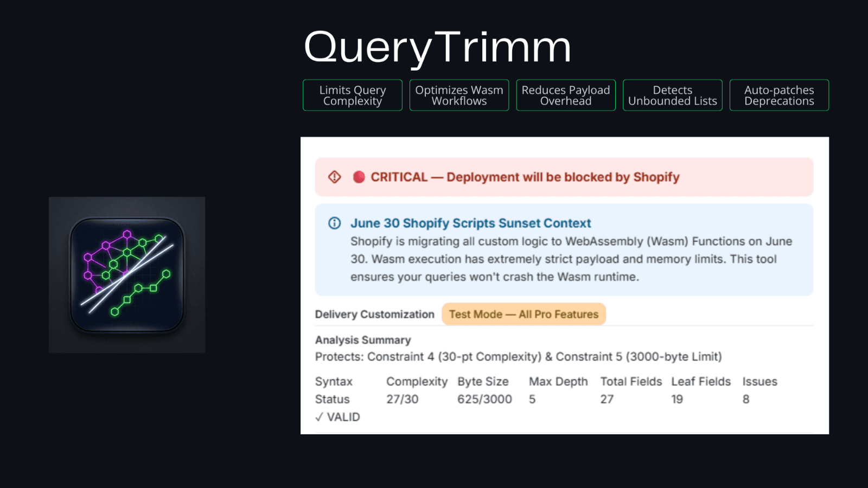
Task: Click the Max Depth column header
Action: 558,382
